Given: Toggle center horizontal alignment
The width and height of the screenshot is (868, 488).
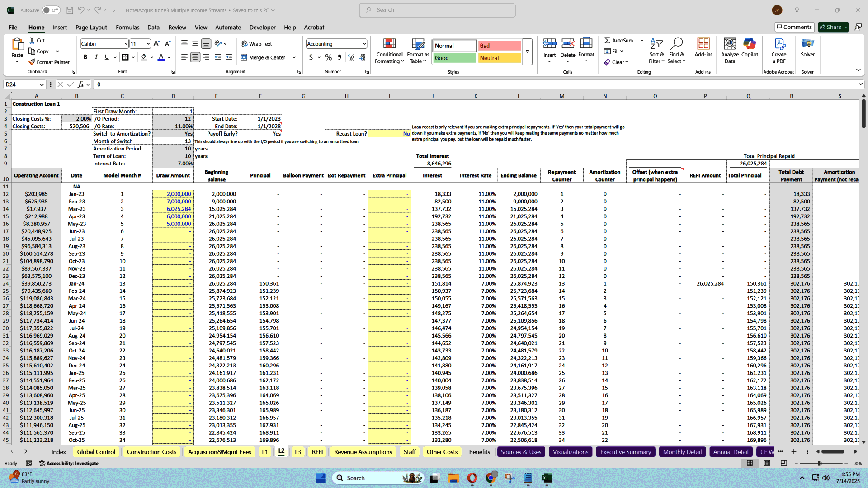Looking at the screenshot, I should [195, 57].
